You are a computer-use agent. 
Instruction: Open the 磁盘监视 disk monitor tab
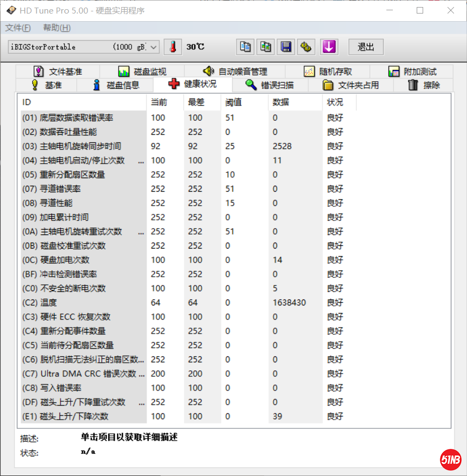142,71
